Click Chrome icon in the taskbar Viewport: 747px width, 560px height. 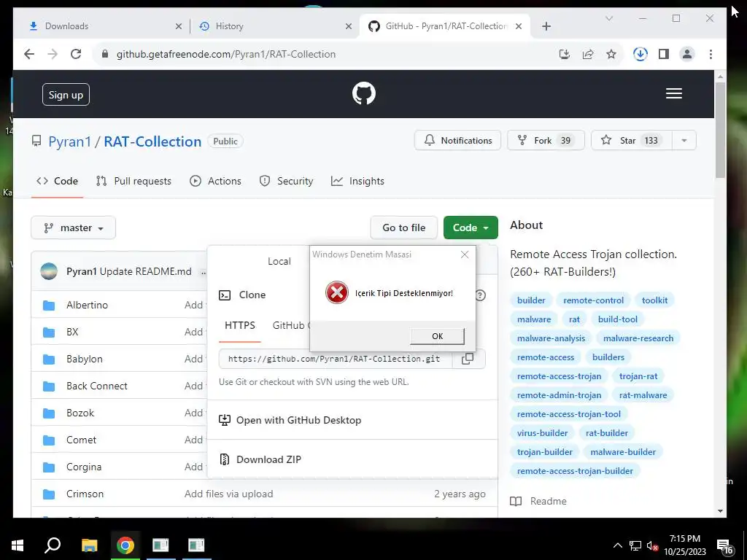coord(125,545)
